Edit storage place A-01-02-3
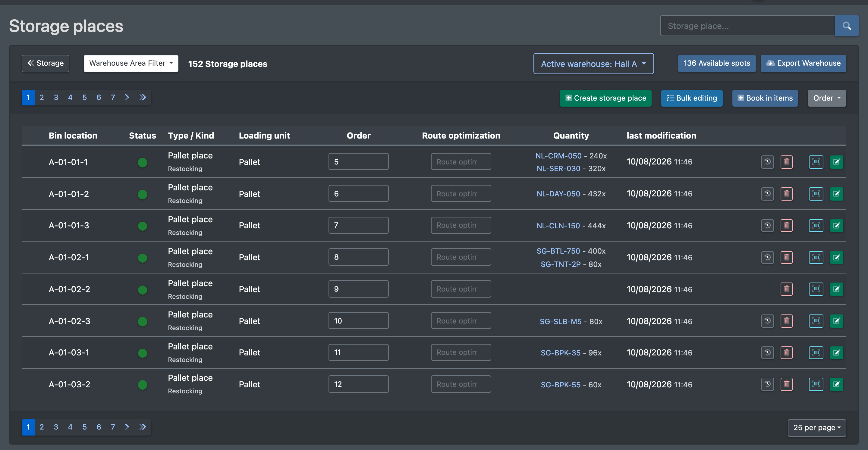 coord(836,321)
